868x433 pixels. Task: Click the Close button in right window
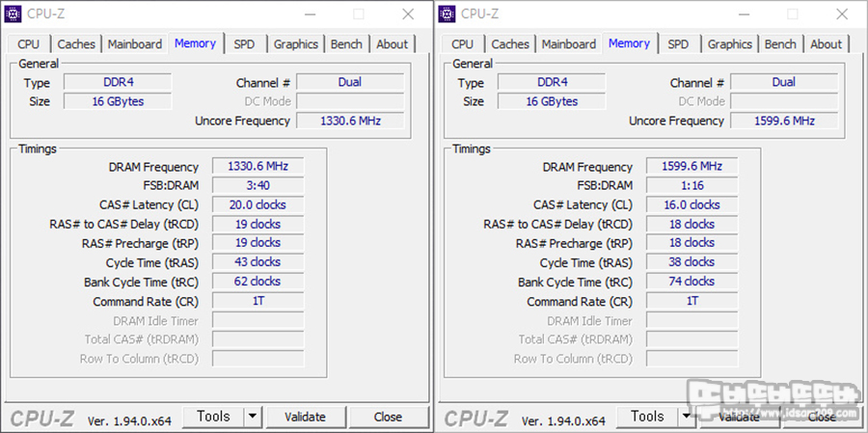pos(822,417)
